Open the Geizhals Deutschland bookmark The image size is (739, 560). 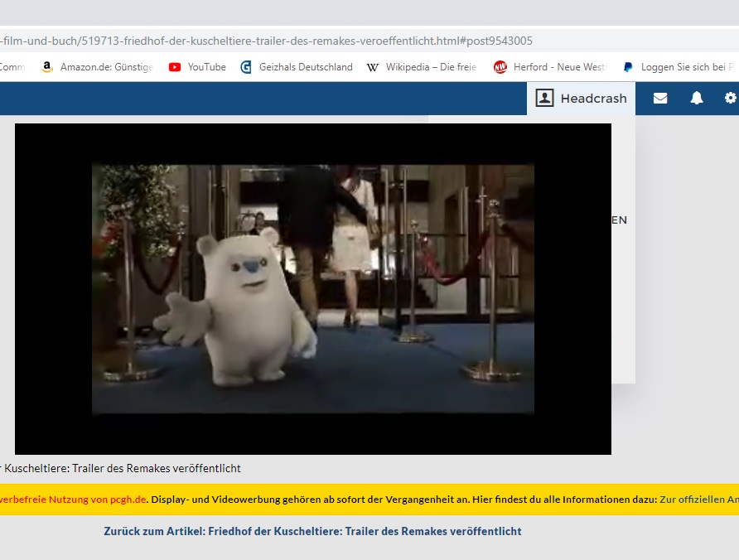[297, 67]
